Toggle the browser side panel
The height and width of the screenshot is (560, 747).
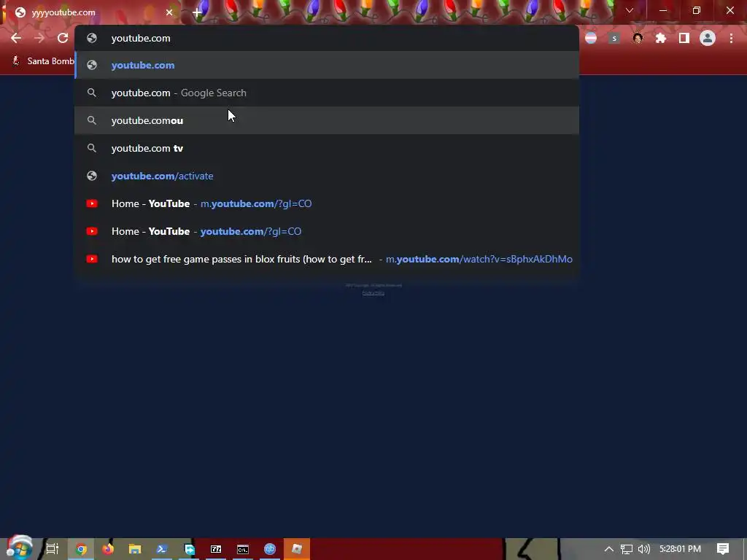(x=684, y=38)
